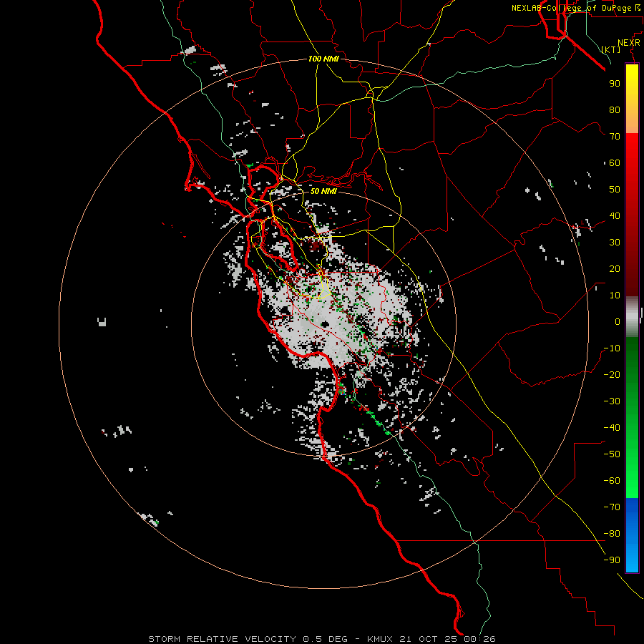The width and height of the screenshot is (644, 644).
Task: Click the -10 scale value
Action: point(612,348)
